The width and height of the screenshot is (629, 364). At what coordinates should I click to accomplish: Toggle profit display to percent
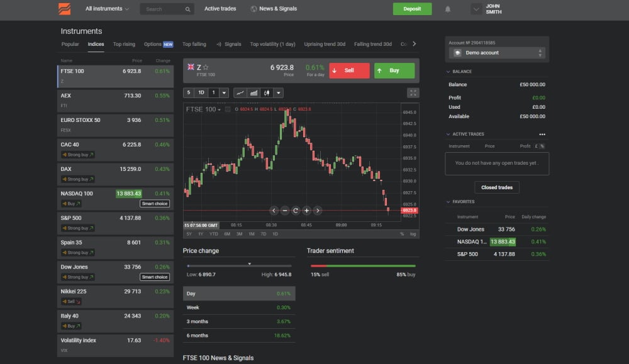pyautogui.click(x=542, y=146)
